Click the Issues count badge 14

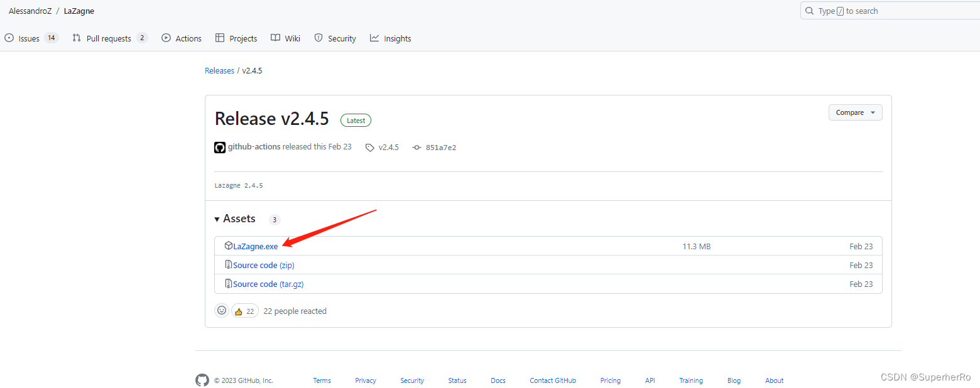click(x=52, y=38)
